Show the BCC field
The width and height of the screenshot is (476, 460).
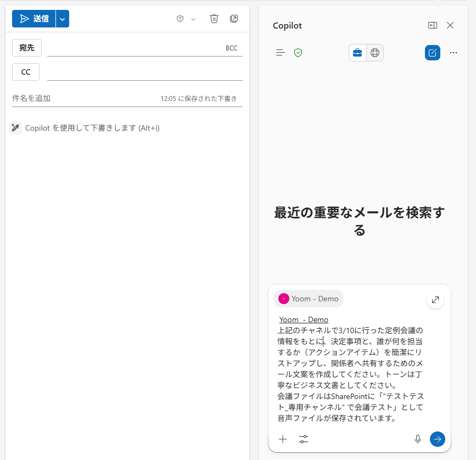231,48
